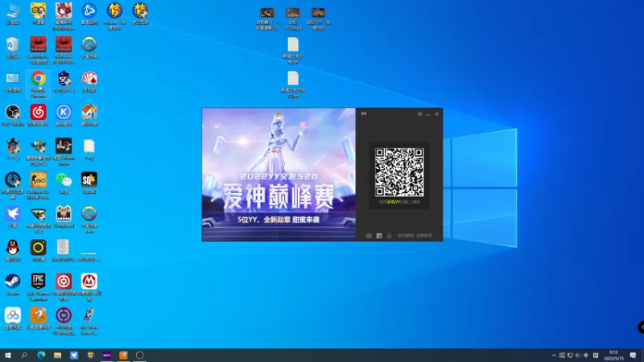The height and width of the screenshot is (362, 644).
Task: Open settings in the YY login window
Action: [x=419, y=114]
